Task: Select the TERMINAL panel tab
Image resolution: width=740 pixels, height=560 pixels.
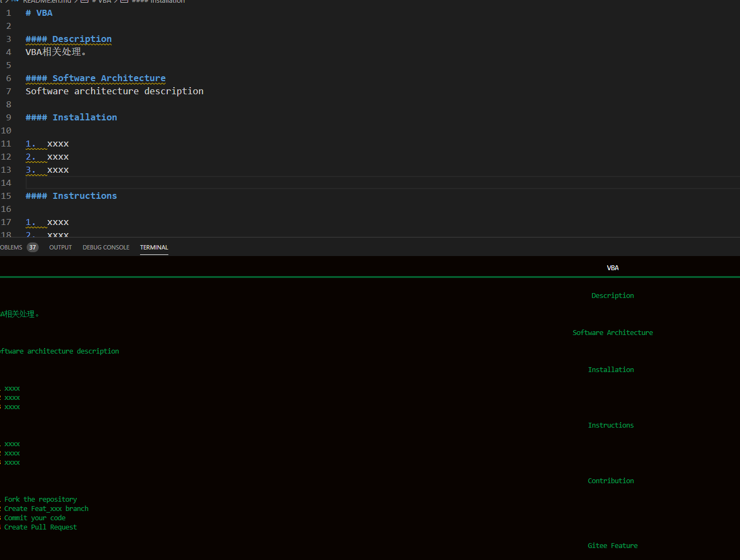Action: [x=154, y=247]
